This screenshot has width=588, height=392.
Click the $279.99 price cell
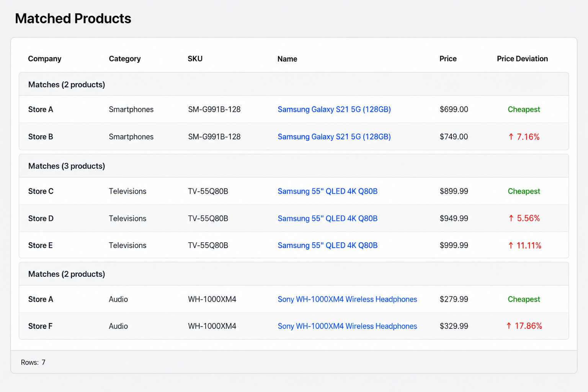click(x=454, y=299)
